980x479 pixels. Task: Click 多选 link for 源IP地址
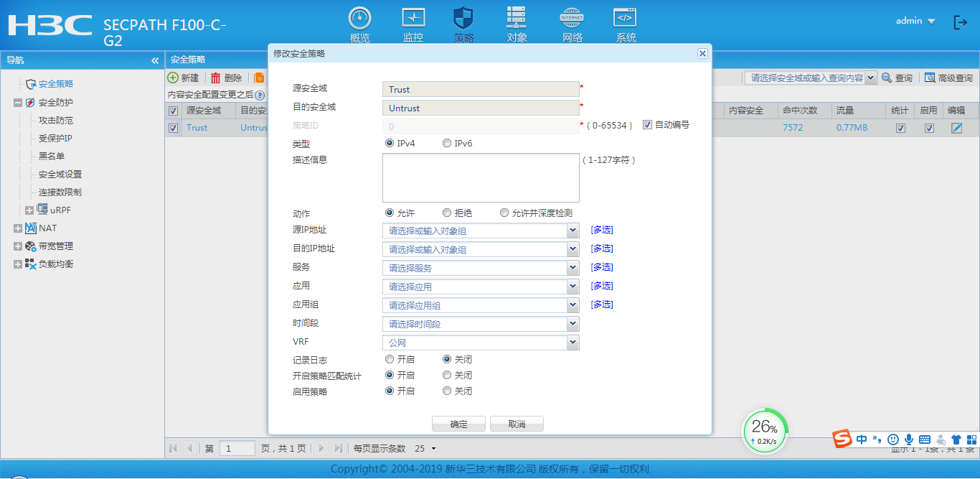click(602, 230)
